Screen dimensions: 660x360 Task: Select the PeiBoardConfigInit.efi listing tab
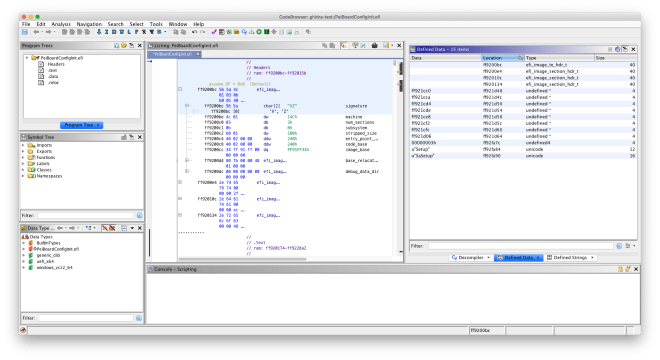point(174,54)
